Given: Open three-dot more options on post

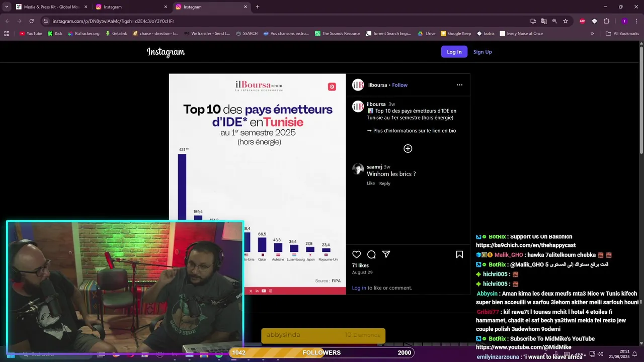Looking at the screenshot, I should pyautogui.click(x=459, y=85).
